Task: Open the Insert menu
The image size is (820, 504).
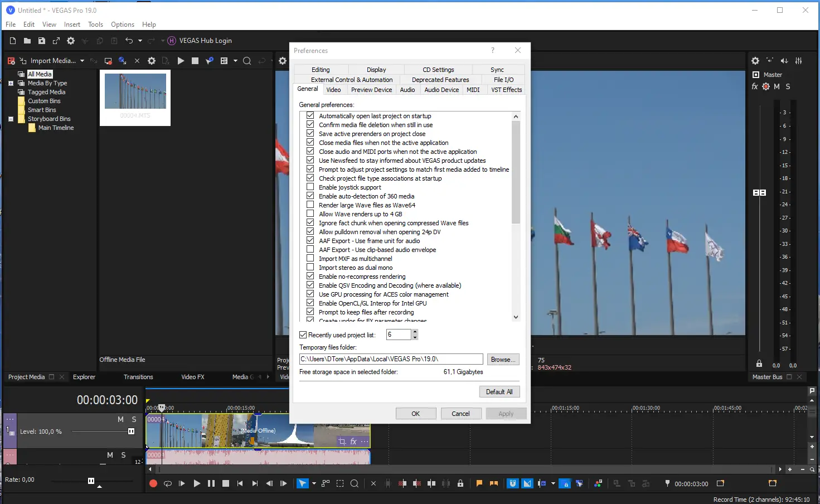Action: [x=72, y=25]
